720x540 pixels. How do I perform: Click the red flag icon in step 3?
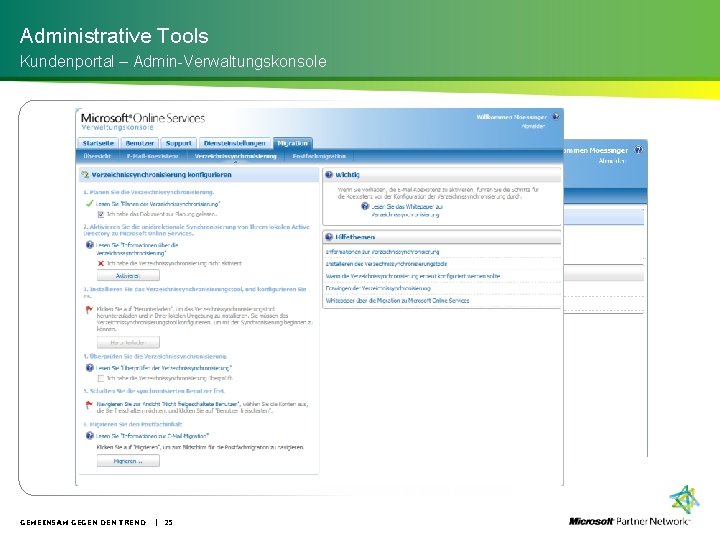90,310
